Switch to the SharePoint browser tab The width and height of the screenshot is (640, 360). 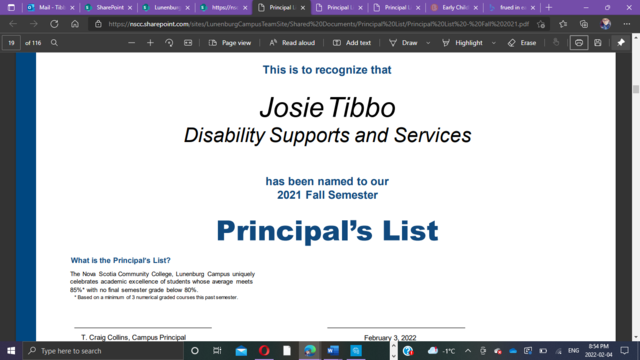pos(109,7)
